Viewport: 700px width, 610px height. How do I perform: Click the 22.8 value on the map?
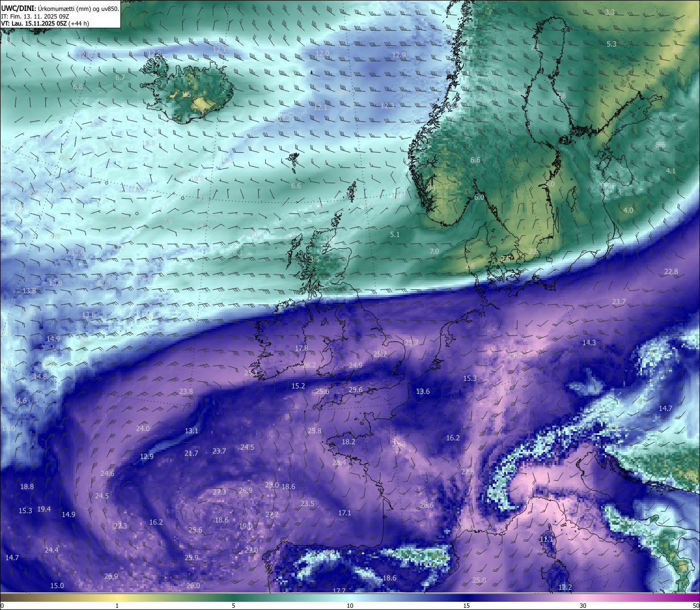[x=671, y=271]
